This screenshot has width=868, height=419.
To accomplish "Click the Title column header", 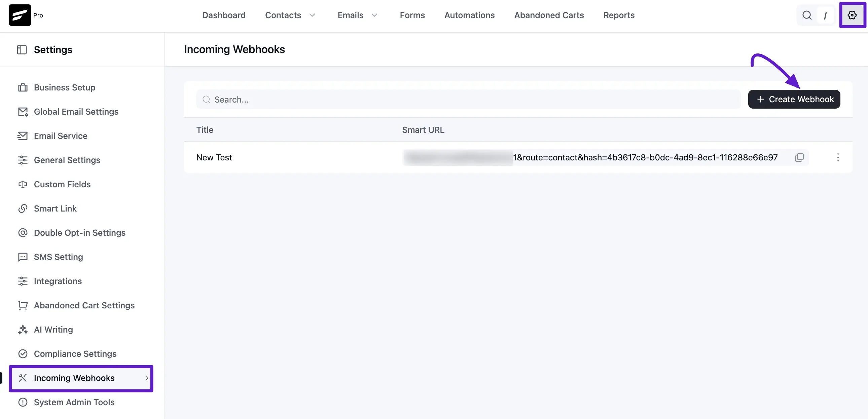I will [205, 130].
